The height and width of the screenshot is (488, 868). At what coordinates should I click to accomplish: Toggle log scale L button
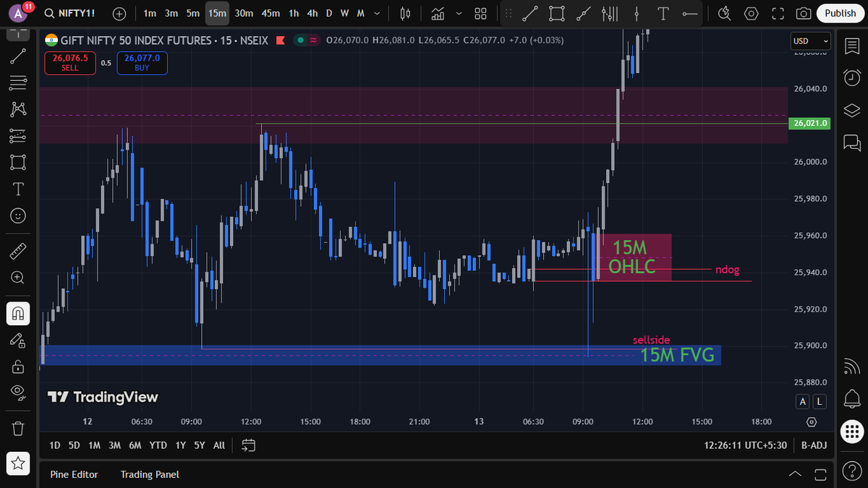pyautogui.click(x=820, y=402)
